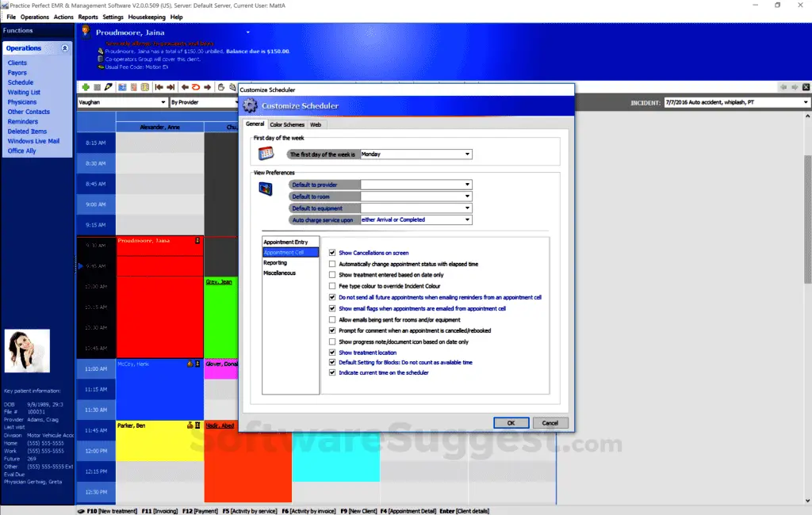Open Waiting List in Operations sidebar
812x515 pixels.
pyautogui.click(x=24, y=92)
